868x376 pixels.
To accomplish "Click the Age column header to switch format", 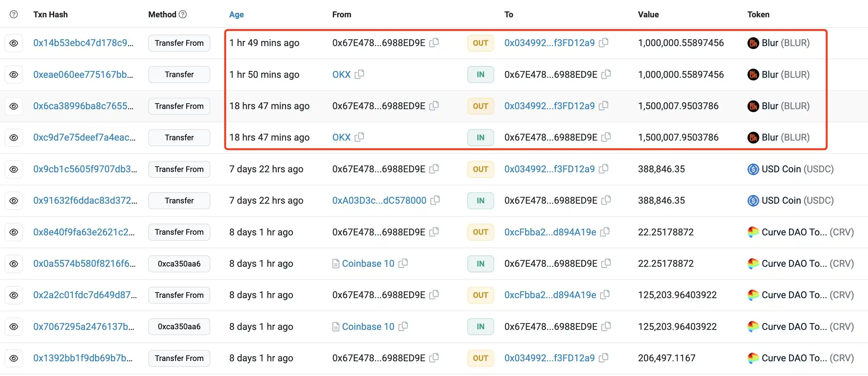I will (236, 14).
